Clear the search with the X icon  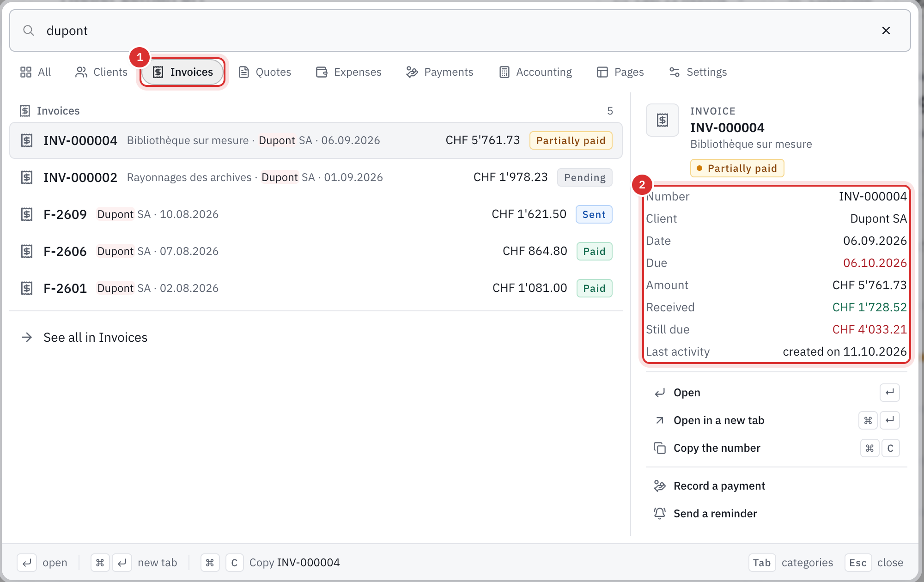(x=886, y=30)
